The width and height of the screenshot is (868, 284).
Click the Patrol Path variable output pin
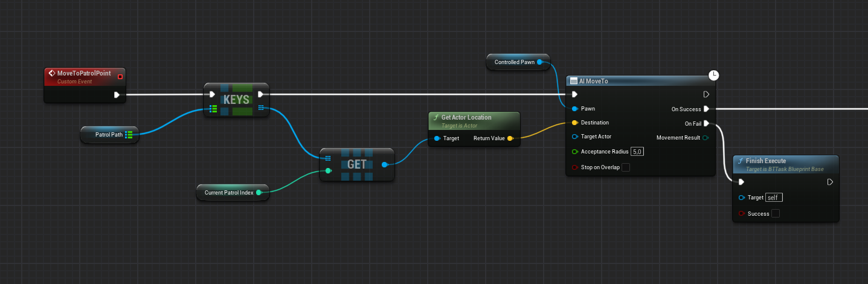pos(129,135)
